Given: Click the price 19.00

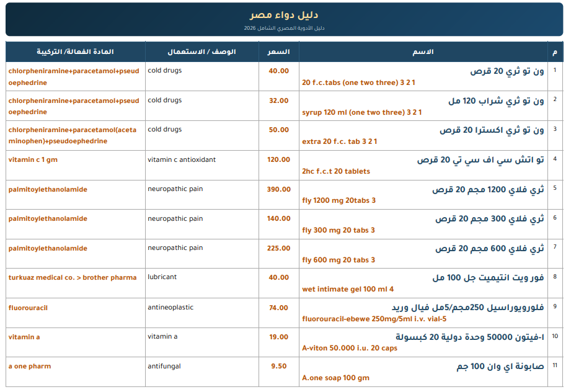Looking at the screenshot, I should (x=278, y=337).
